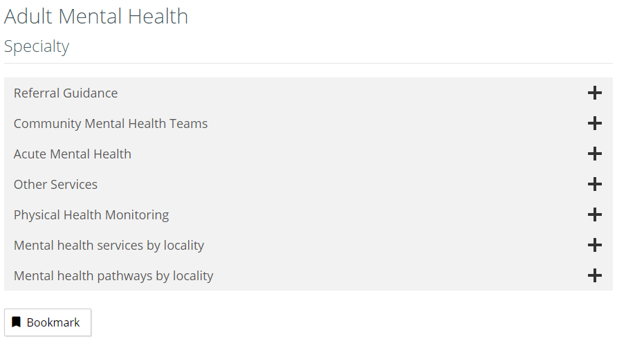Viewport: 644px width, 348px height.
Task: Expand the Acute Mental Health row
Action: pos(308,154)
